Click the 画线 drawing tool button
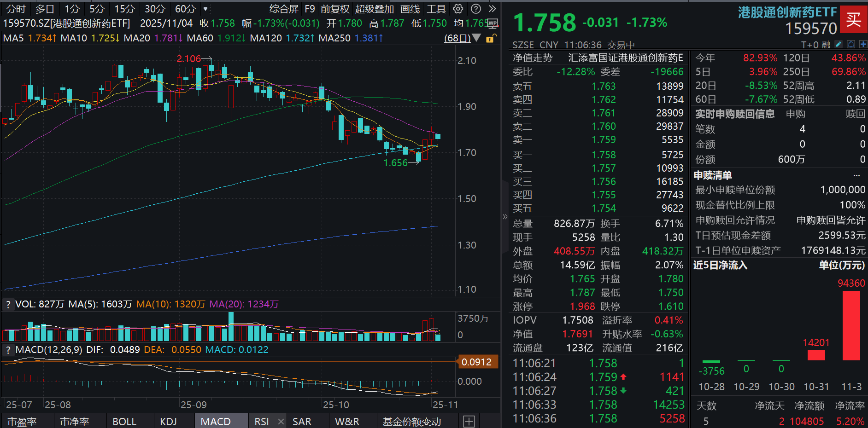Viewport: 868px width, 428px height. [410, 9]
